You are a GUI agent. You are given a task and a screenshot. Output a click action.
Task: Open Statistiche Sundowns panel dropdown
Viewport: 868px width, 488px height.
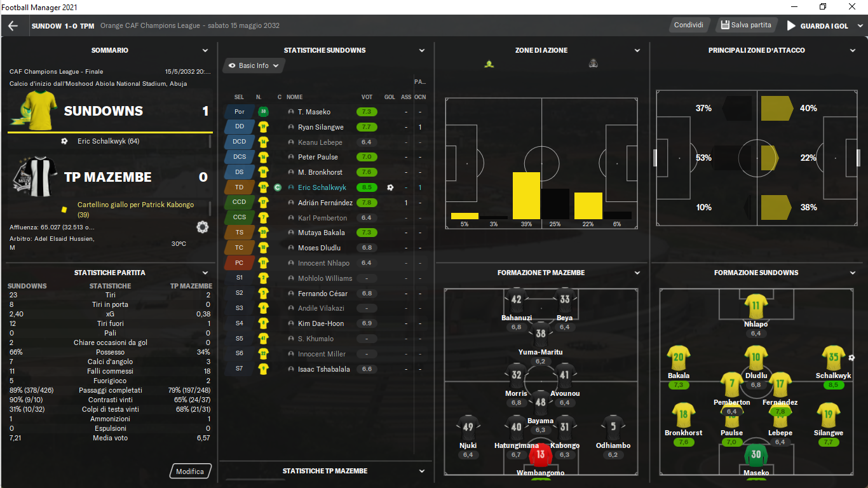point(422,50)
